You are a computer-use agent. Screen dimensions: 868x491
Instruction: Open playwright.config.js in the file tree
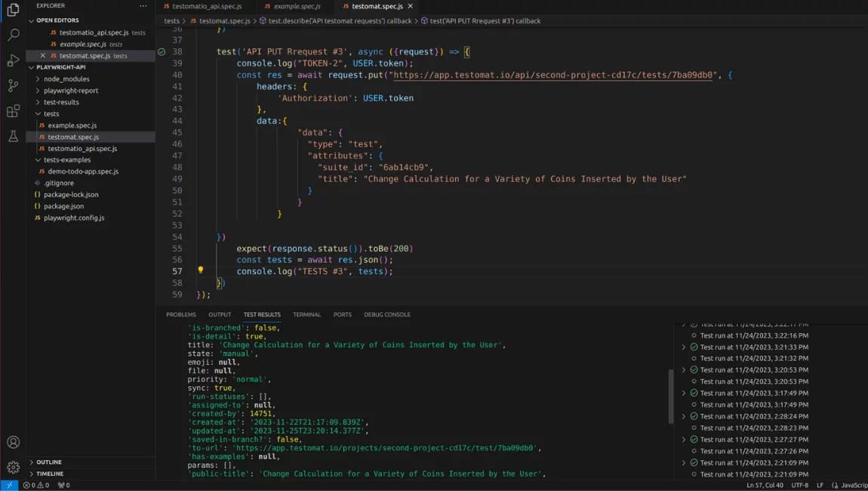pyautogui.click(x=74, y=218)
